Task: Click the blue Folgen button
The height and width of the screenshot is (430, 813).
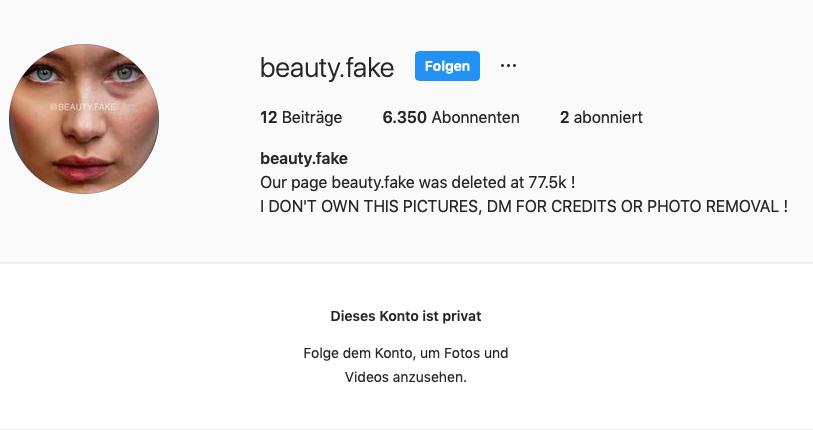Action: click(x=447, y=66)
